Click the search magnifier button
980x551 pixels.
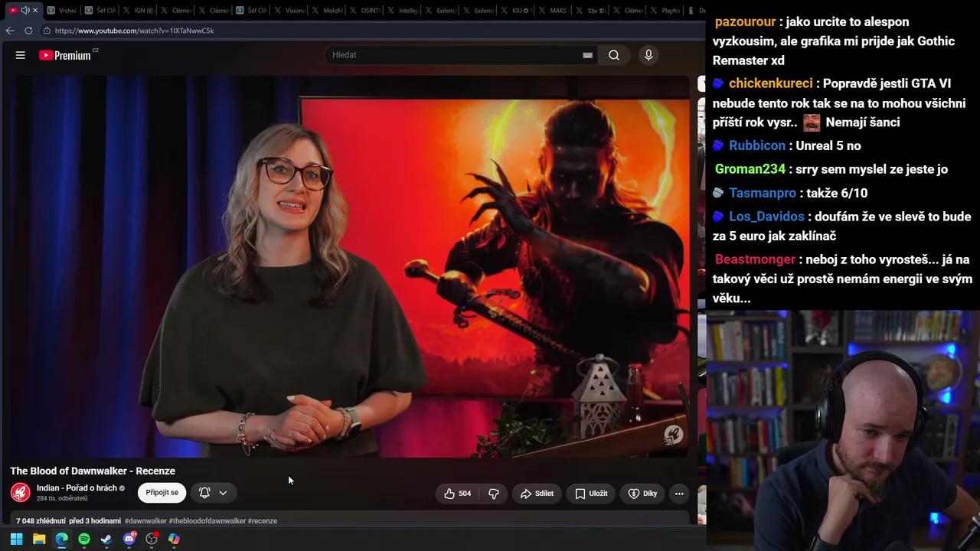pyautogui.click(x=614, y=55)
